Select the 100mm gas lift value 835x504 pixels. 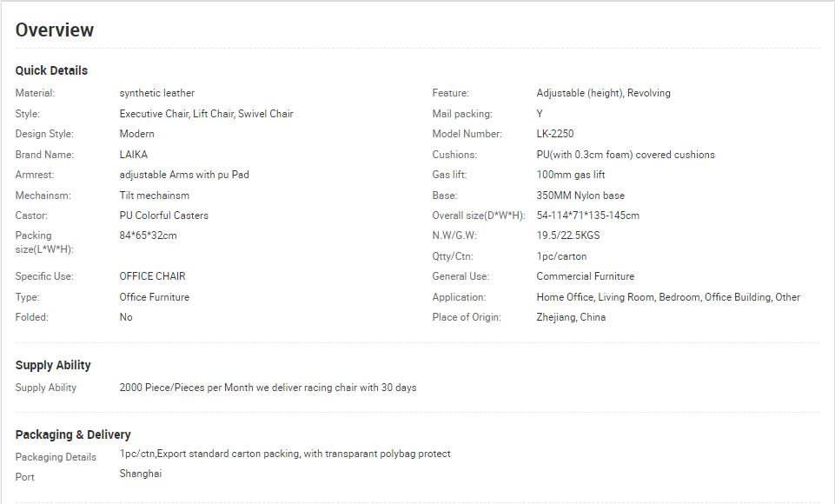[571, 175]
